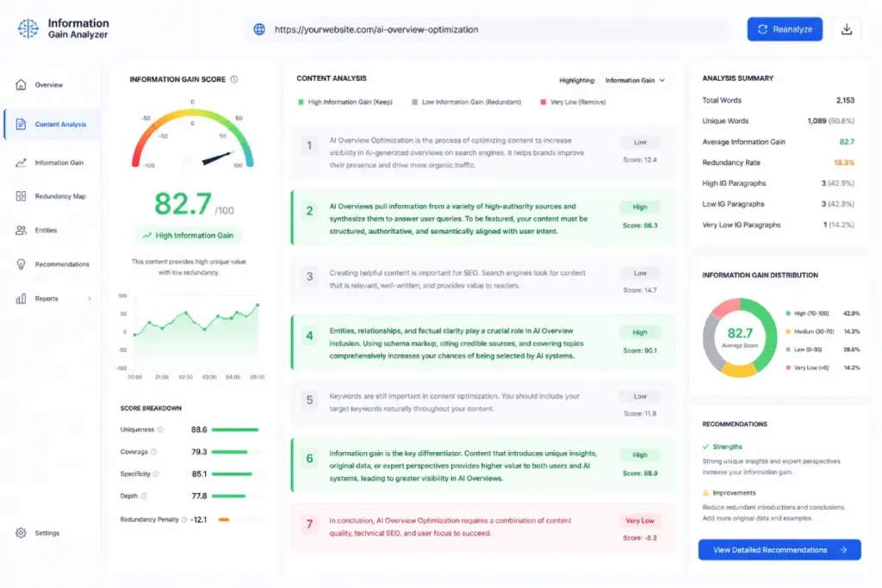Click the large 82.7 score number
Viewport: 882px width, 588px height.
(183, 203)
